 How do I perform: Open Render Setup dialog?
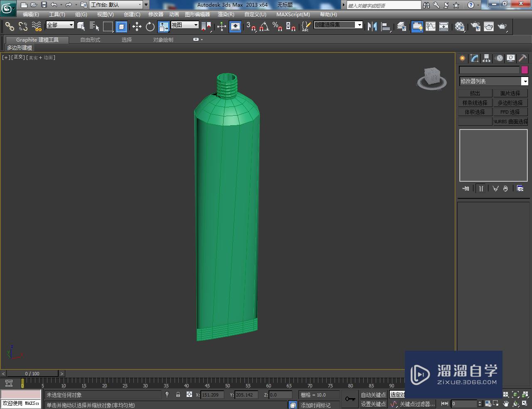475,27
